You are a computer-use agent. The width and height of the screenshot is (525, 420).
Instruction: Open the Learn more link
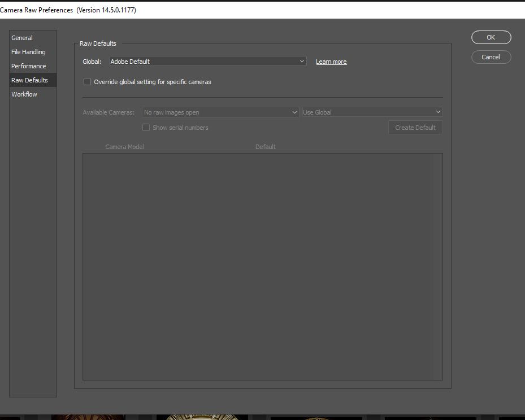[x=331, y=62]
